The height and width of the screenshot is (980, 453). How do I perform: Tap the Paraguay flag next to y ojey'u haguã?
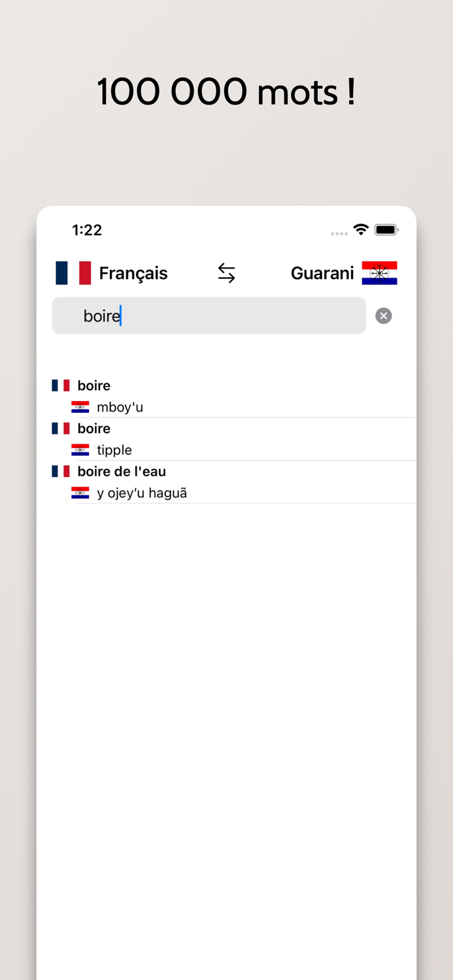coord(80,493)
